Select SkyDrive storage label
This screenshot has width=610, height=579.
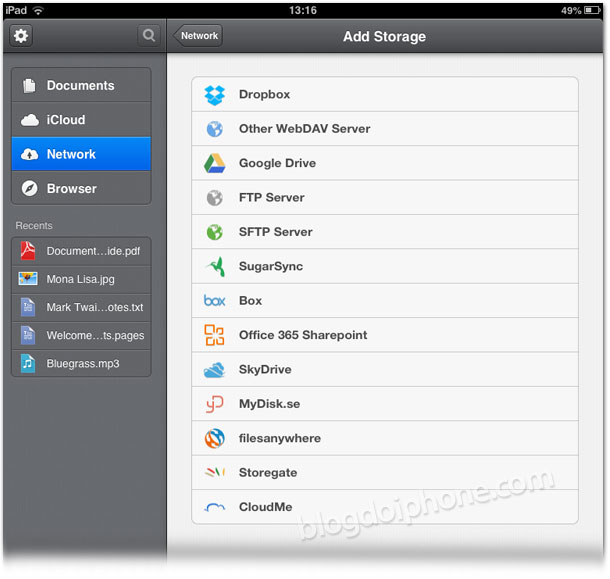tap(265, 370)
